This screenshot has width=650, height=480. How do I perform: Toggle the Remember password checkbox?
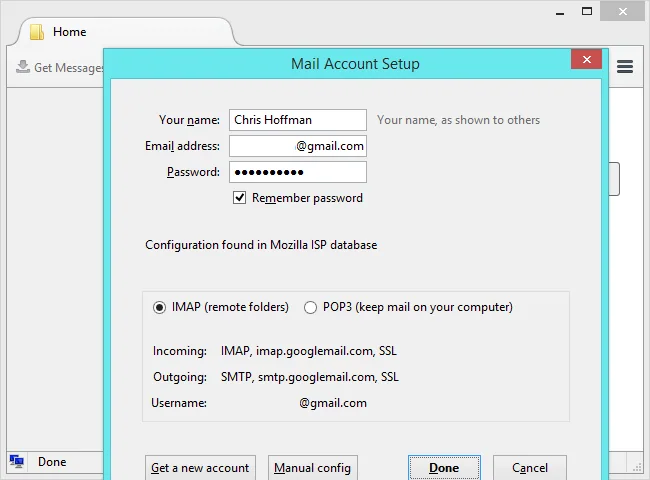click(x=239, y=198)
